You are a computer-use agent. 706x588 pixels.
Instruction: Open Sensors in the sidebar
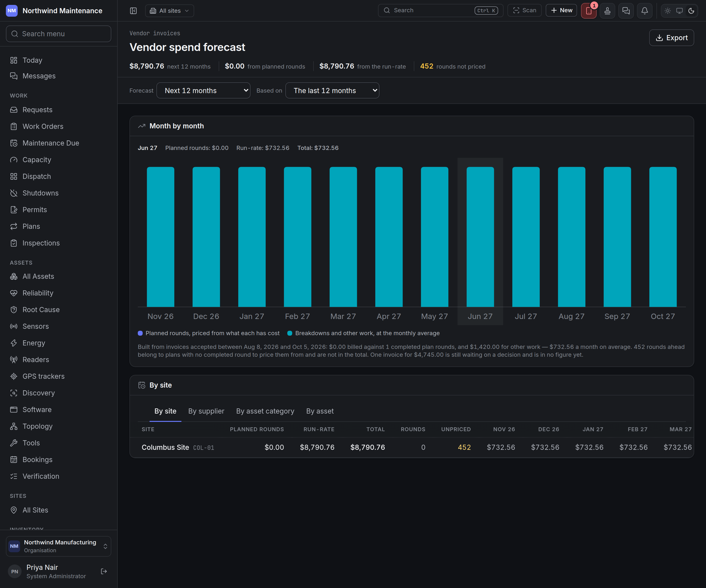[59, 326]
